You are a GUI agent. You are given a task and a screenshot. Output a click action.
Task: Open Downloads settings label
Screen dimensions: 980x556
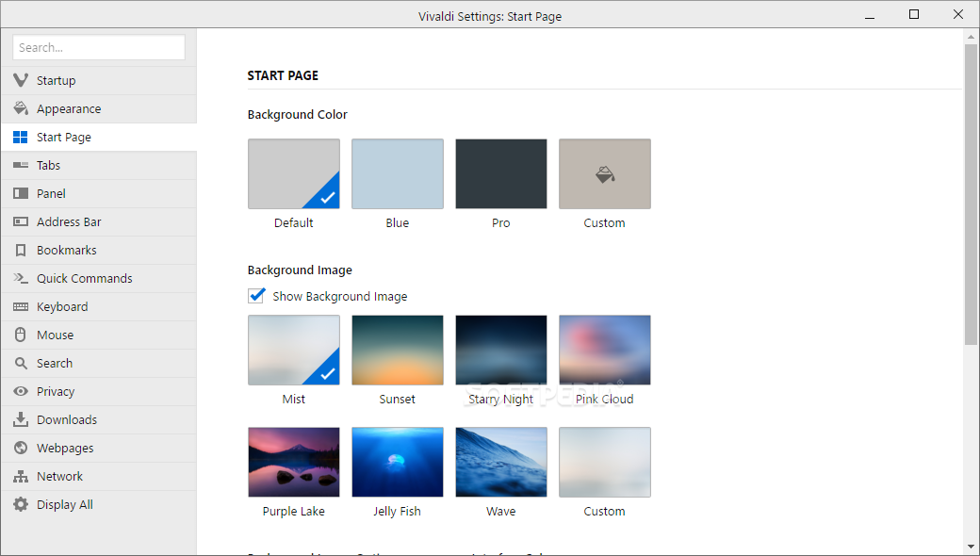(66, 419)
